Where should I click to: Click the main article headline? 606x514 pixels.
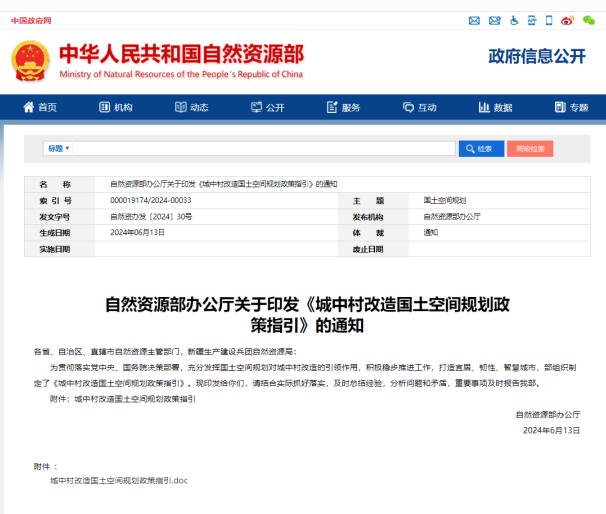pyautogui.click(x=307, y=315)
